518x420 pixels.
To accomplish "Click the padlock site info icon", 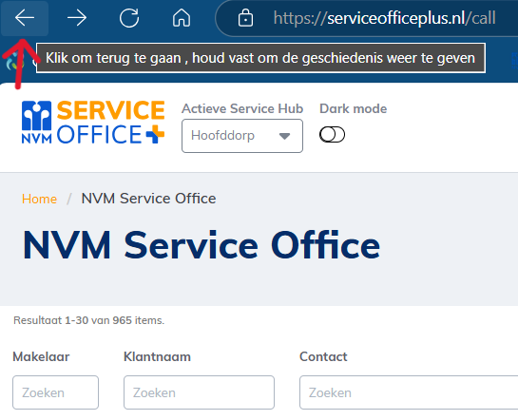I will [x=245, y=18].
